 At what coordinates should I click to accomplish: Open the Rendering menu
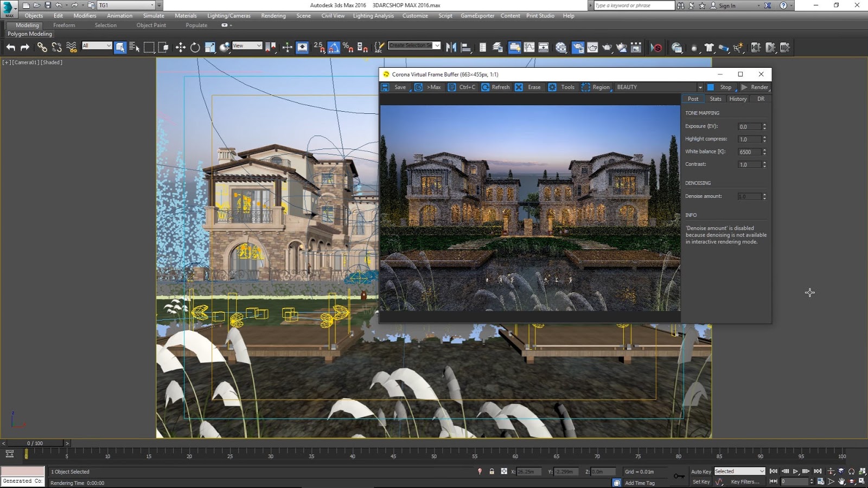[273, 16]
